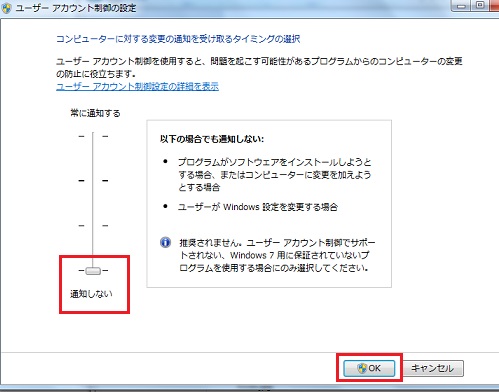
Task: Click the bullet text ユーザーが Windows 設定を変更する場合
Action: (x=258, y=207)
